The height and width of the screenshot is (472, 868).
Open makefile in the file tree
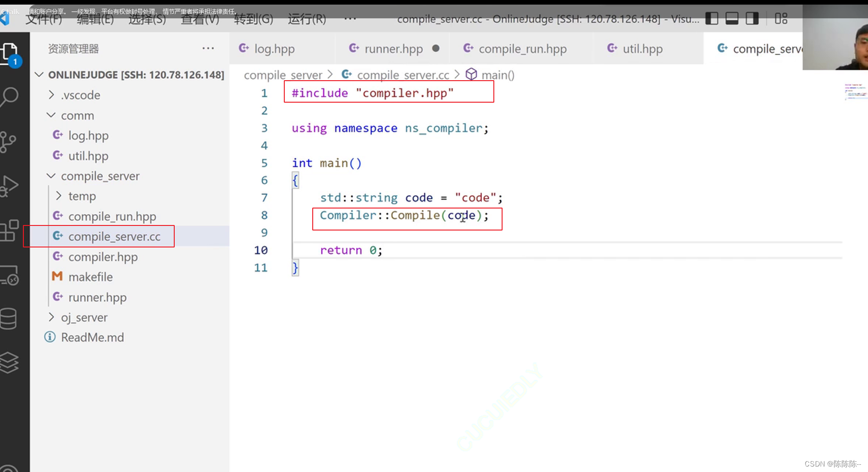point(130,277)
